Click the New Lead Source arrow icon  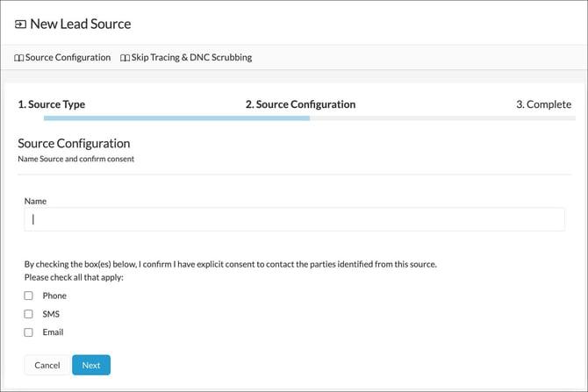coord(20,24)
